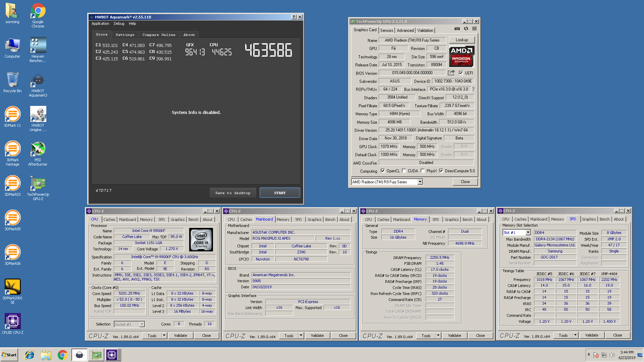
Task: Launch HWBOT Aquamark3 desktop shortcut
Action: pyautogui.click(x=38, y=84)
